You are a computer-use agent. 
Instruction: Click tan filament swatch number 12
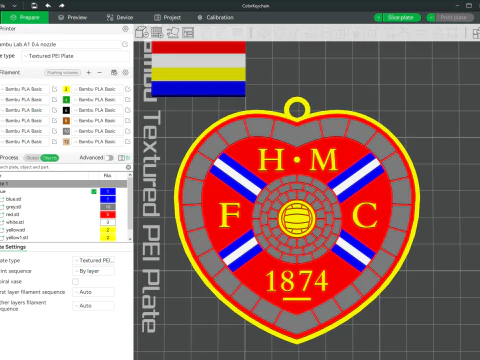66,142
